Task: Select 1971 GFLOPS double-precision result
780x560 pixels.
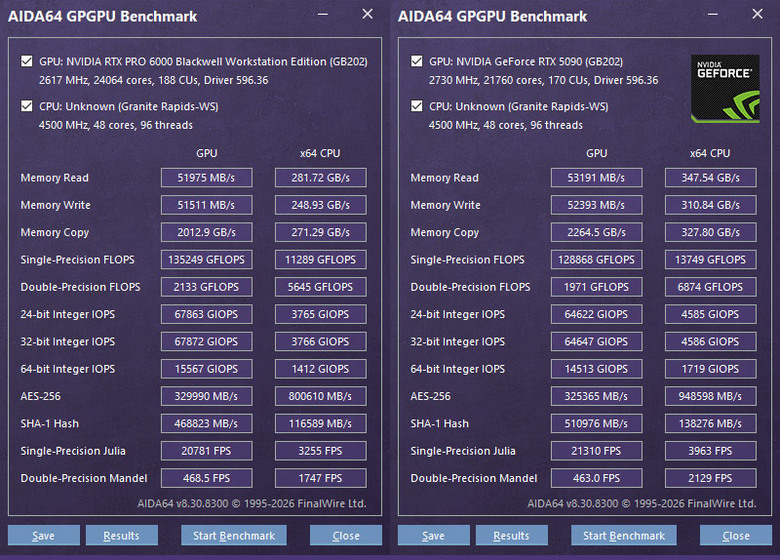Action: [596, 287]
